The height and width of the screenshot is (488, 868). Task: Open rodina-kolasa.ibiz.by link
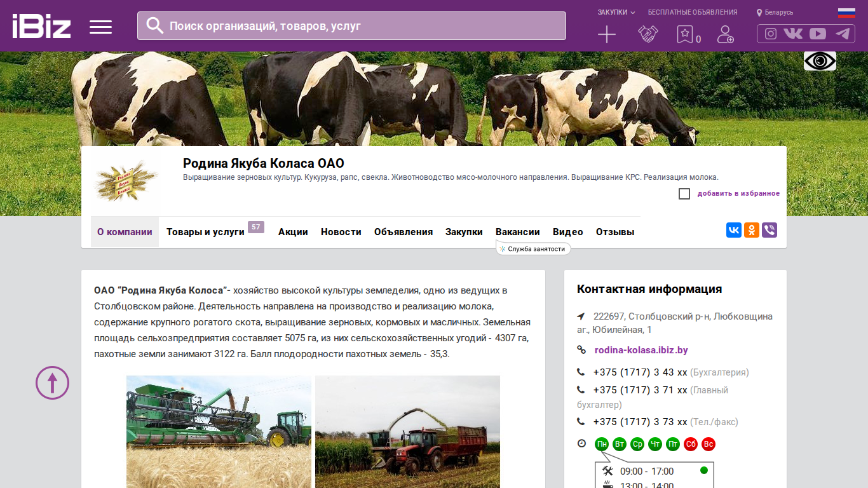(641, 350)
